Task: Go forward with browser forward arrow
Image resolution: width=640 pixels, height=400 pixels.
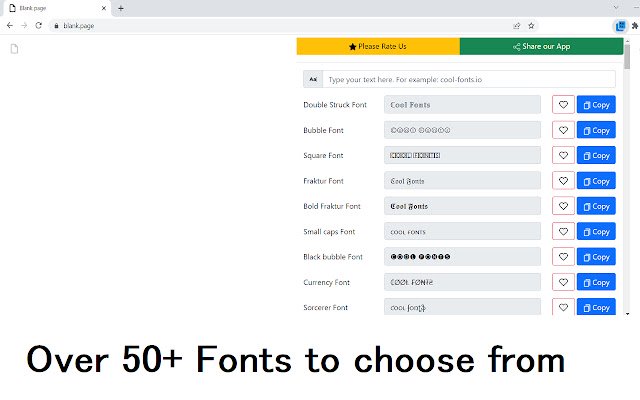Action: point(24,25)
